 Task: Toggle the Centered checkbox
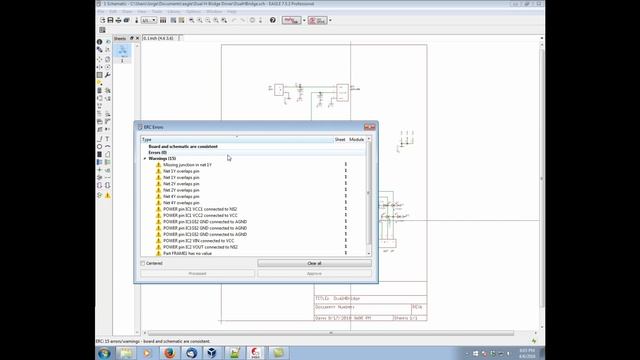coord(143,263)
